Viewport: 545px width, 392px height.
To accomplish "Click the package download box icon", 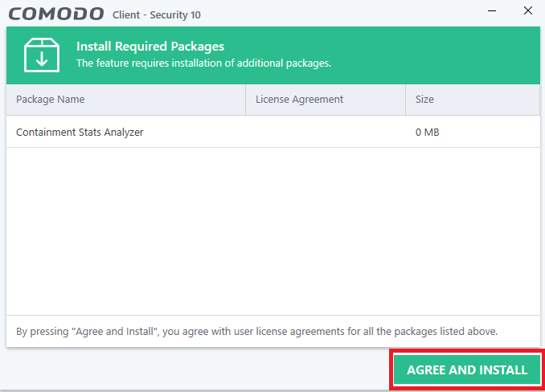I will coord(42,55).
